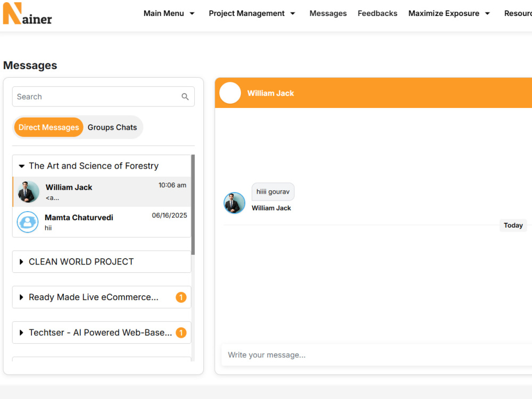This screenshot has height=399, width=532.
Task: Expand Ready Made Live eCommerce group
Action: click(x=102, y=297)
